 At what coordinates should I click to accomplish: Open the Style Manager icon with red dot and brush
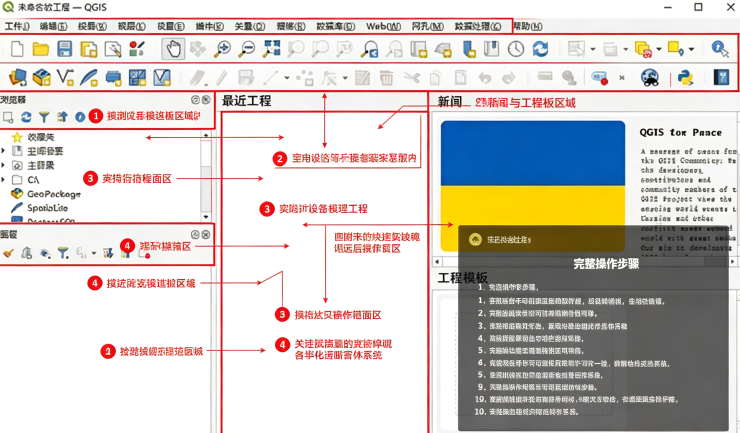137,49
